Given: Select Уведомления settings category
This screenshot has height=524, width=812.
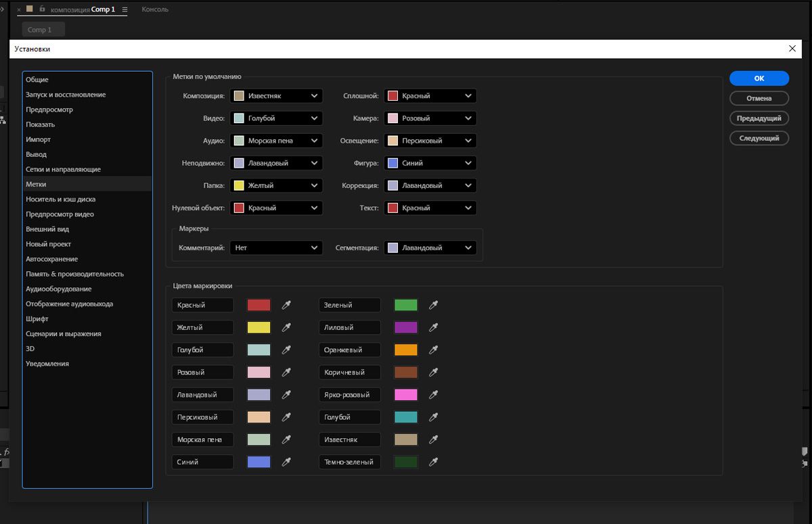Looking at the screenshot, I should pos(87,364).
